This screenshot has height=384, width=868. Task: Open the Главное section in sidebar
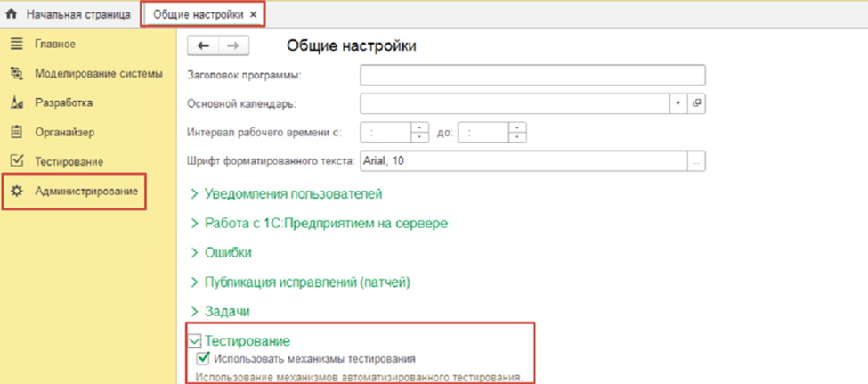point(54,44)
